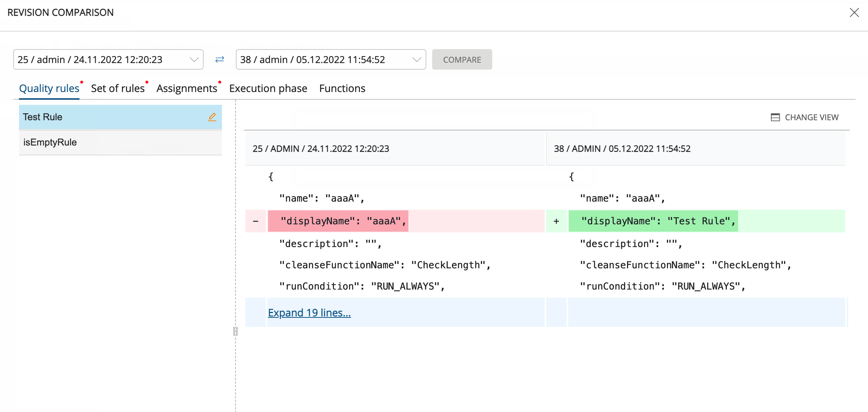
Task: Click the edit pencil icon on Test Rule
Action: pos(212,117)
